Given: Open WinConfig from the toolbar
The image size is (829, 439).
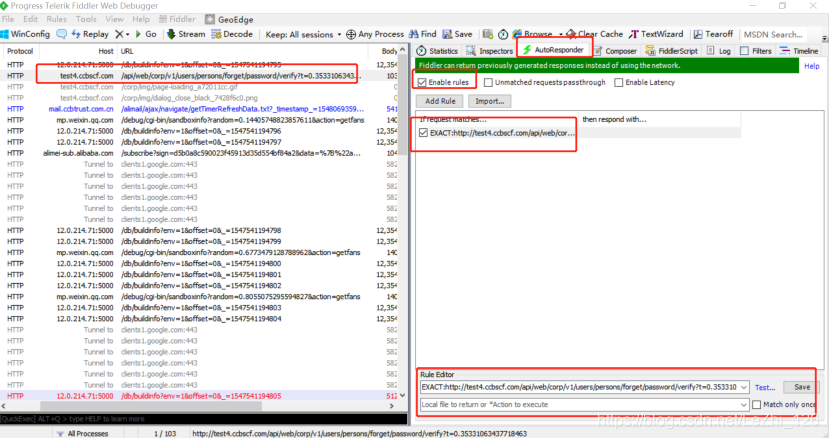Looking at the screenshot, I should [x=25, y=34].
